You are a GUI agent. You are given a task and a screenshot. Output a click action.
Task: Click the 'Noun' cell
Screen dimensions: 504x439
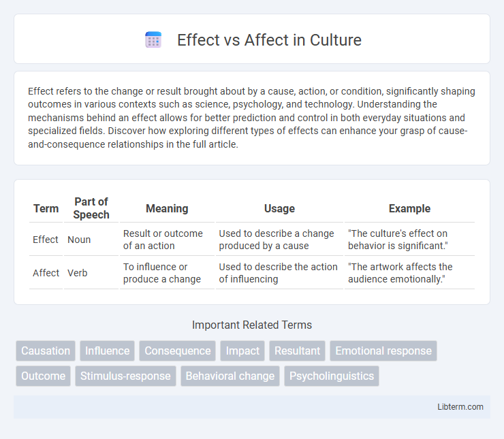(91, 240)
